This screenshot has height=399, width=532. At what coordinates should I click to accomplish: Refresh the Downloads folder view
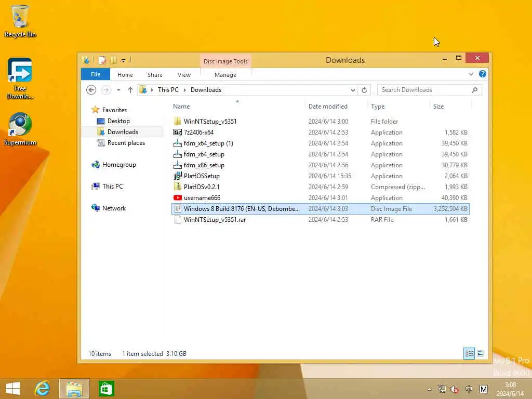click(x=364, y=90)
